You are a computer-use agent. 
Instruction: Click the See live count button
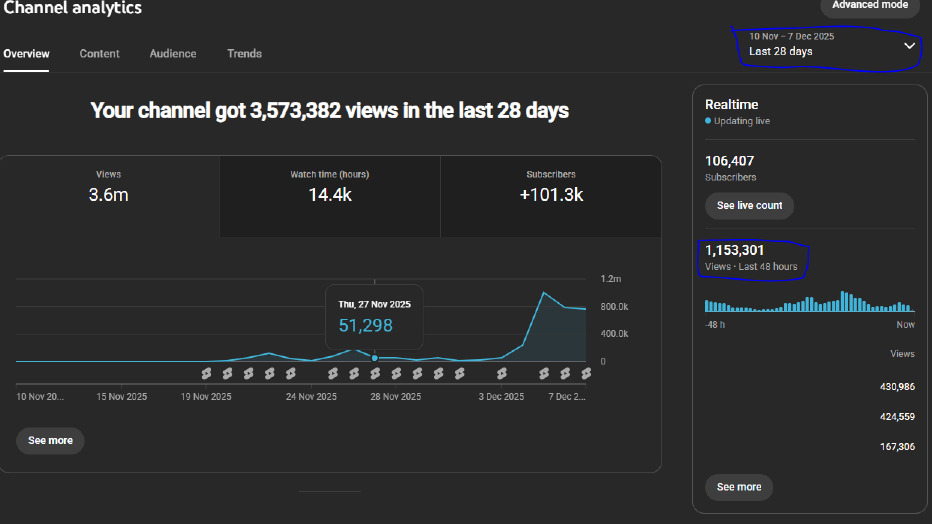(x=749, y=206)
